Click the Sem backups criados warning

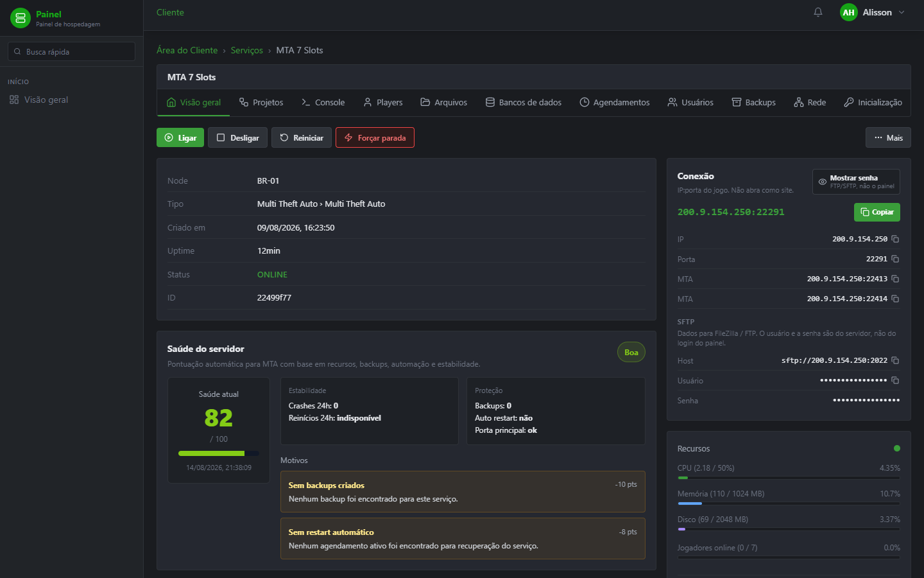pyautogui.click(x=463, y=492)
